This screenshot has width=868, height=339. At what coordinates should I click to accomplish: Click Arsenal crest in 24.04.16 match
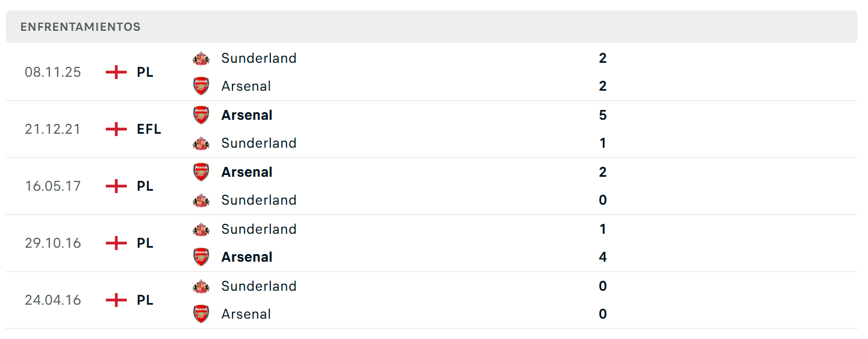pos(201,314)
